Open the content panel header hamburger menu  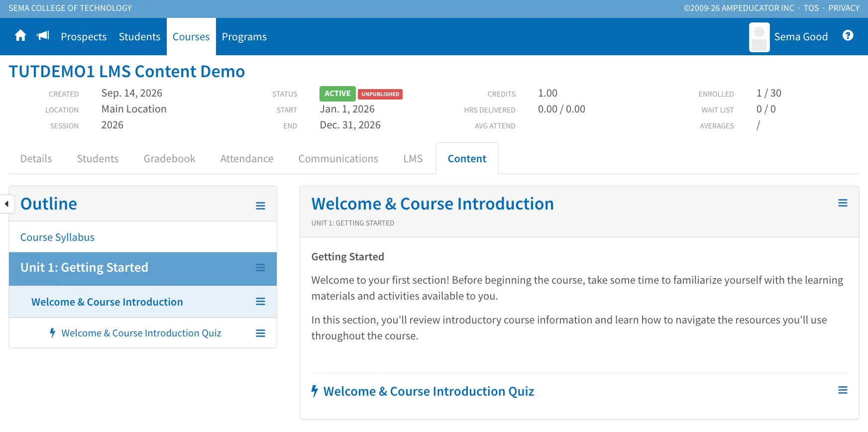tap(843, 203)
